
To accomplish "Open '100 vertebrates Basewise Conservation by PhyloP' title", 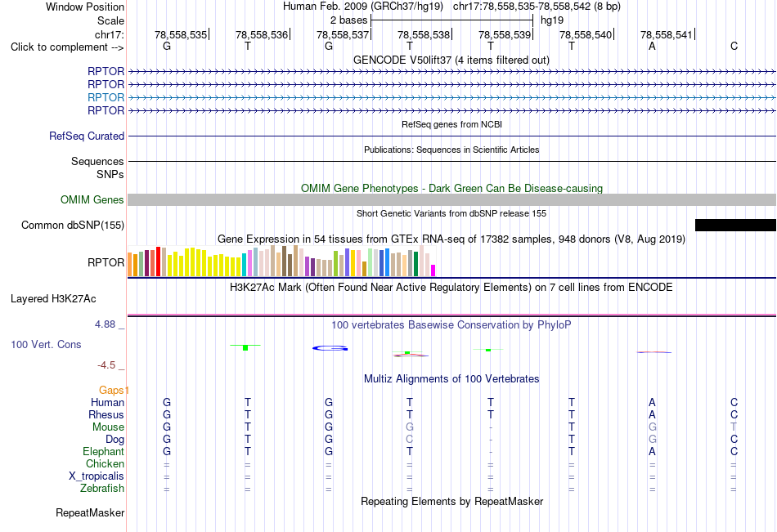I will click(x=451, y=325).
